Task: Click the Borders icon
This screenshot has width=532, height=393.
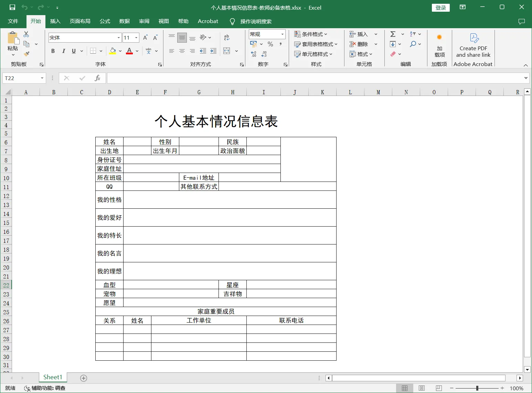Action: click(x=93, y=51)
